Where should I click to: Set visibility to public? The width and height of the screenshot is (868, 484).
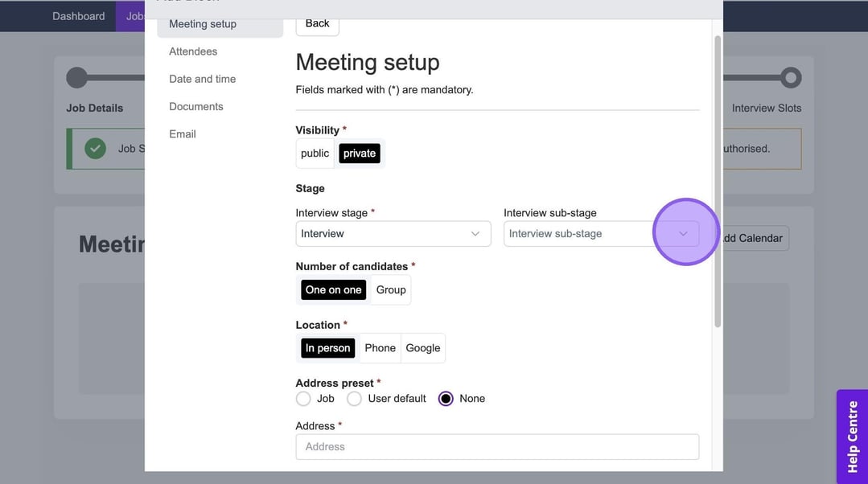pos(315,154)
